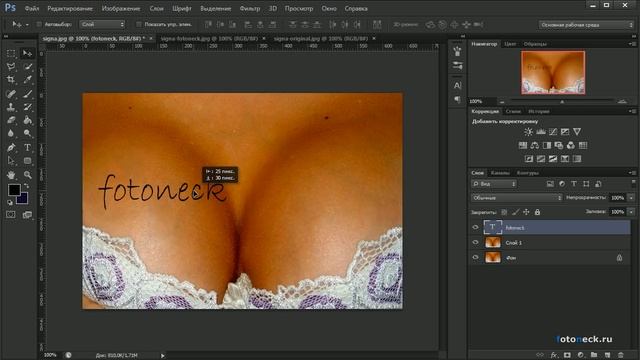640x360 pixels.
Task: Open the Layers panel flyout menu
Action: (632, 173)
